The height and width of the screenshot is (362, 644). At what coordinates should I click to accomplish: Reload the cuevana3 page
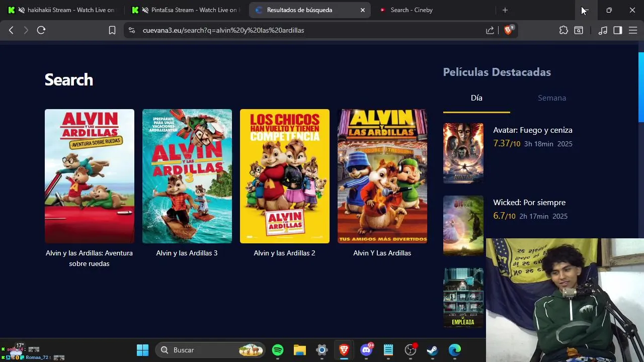pyautogui.click(x=41, y=30)
